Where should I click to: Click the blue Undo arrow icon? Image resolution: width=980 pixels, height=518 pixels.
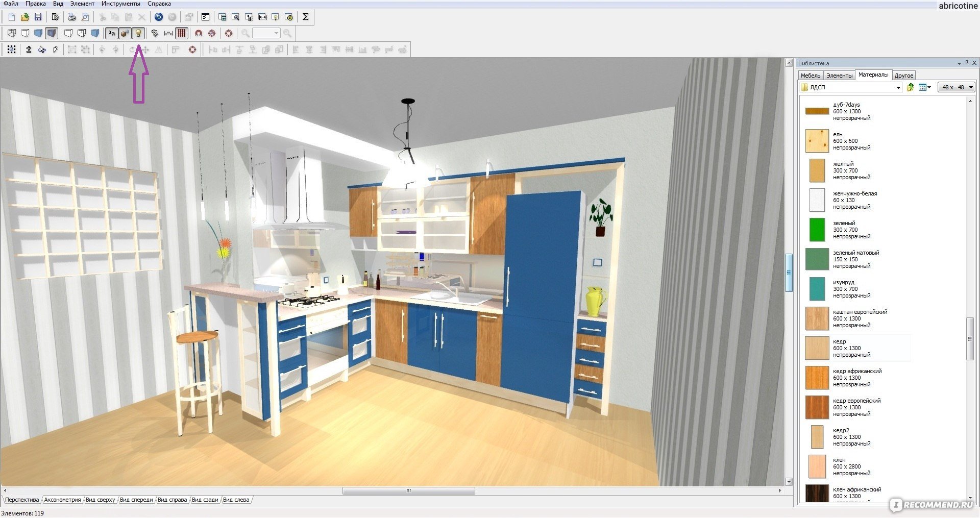(x=159, y=17)
